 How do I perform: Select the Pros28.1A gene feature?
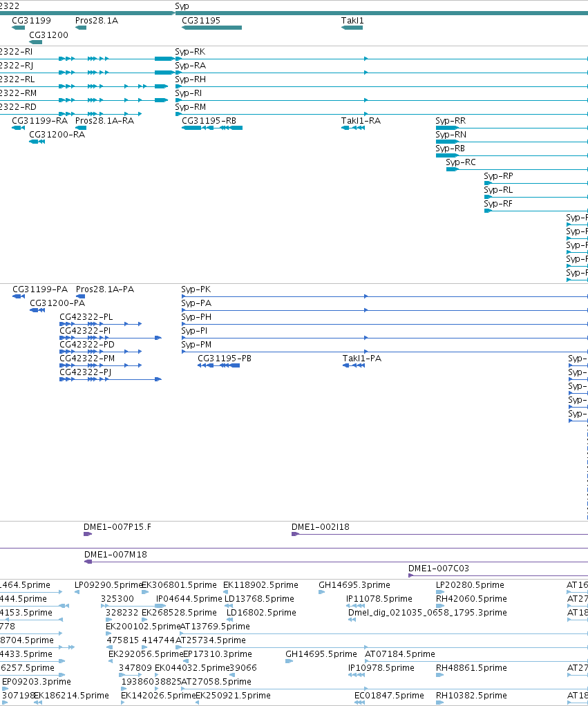point(81,28)
